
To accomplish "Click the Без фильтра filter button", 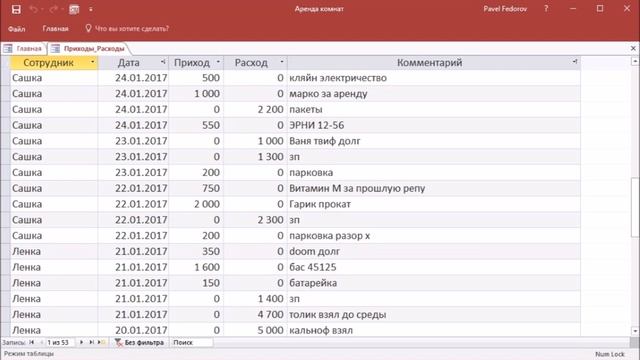I will [x=139, y=342].
